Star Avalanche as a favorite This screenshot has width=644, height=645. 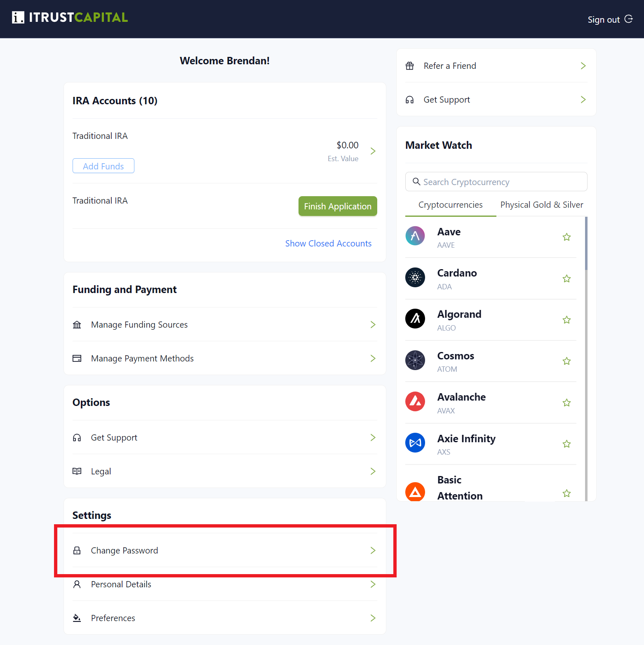point(567,403)
